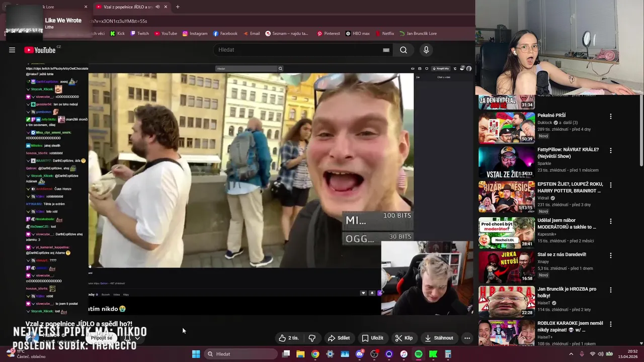Start voice search with the microphone icon

tap(426, 50)
